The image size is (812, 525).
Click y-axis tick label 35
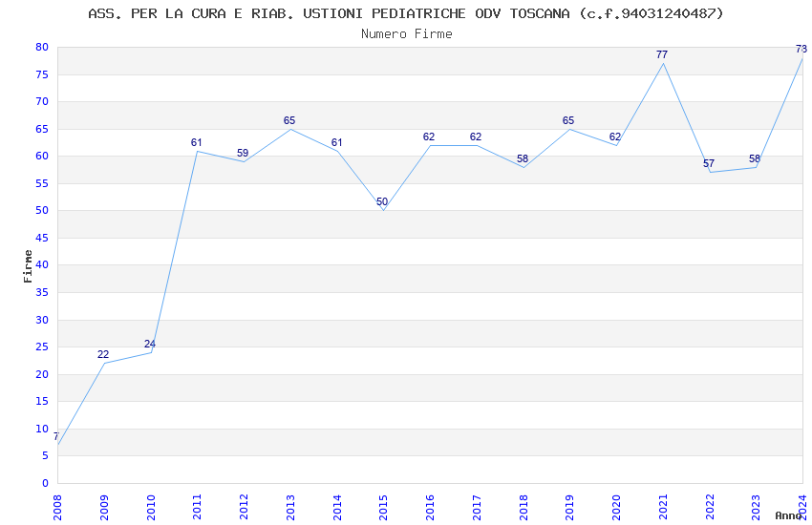(42, 292)
